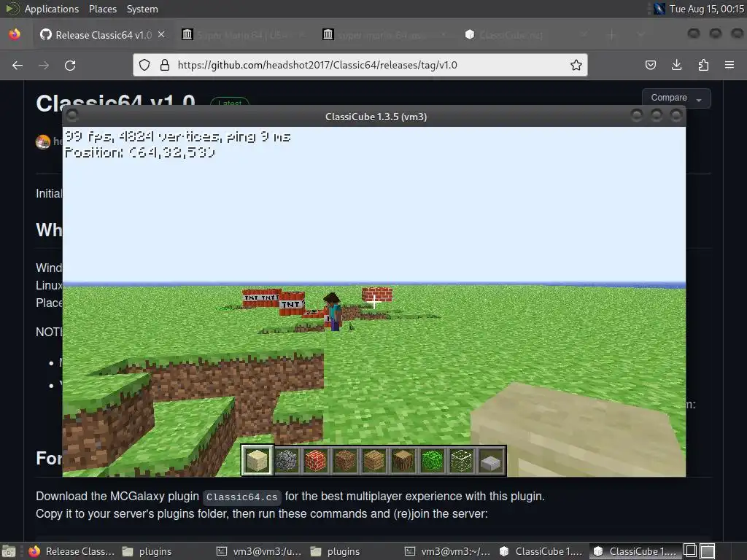Switch to Release Class... Firefox taskbar item
This screenshot has height=560, width=747.
click(x=71, y=551)
